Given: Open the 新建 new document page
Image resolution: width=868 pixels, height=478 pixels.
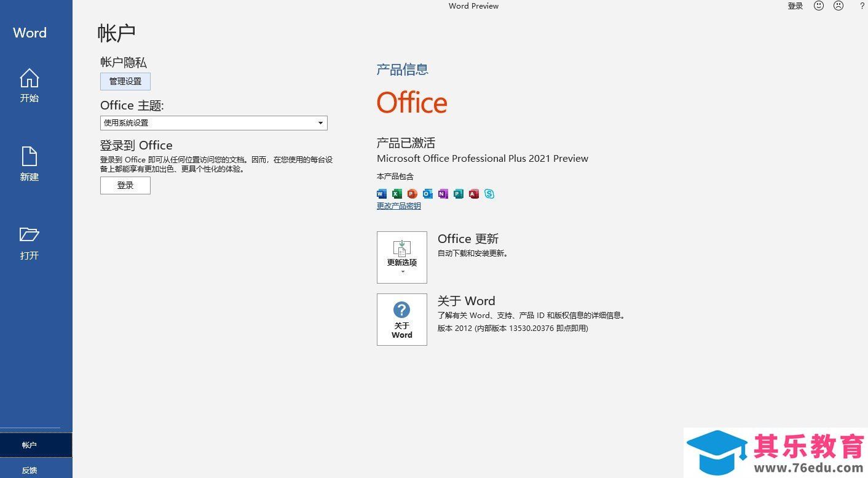Looking at the screenshot, I should [30, 164].
